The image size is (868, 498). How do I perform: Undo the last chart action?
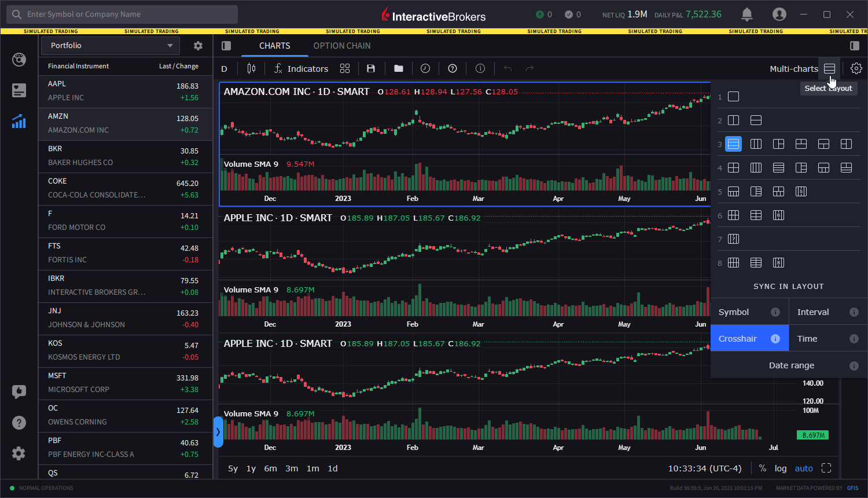click(x=507, y=68)
